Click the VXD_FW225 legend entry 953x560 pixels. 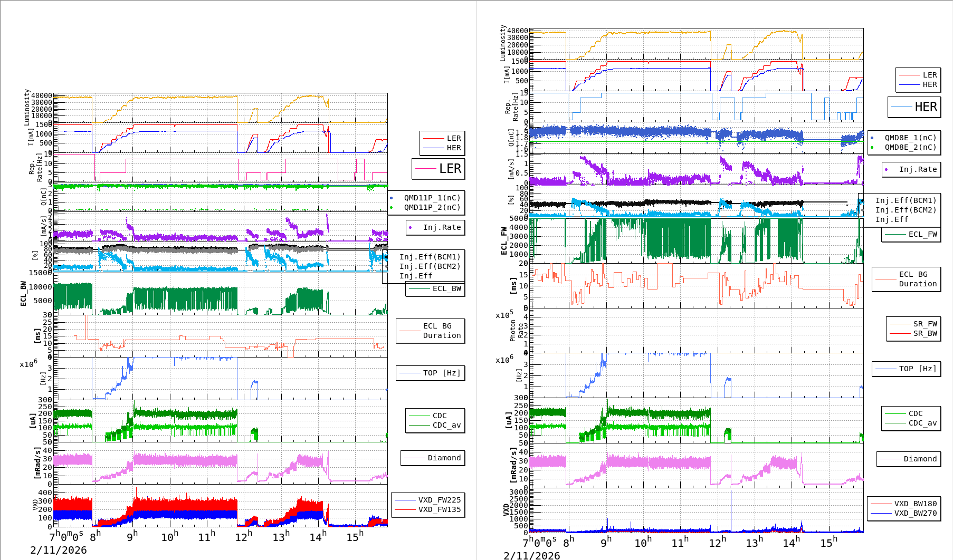[x=428, y=500]
